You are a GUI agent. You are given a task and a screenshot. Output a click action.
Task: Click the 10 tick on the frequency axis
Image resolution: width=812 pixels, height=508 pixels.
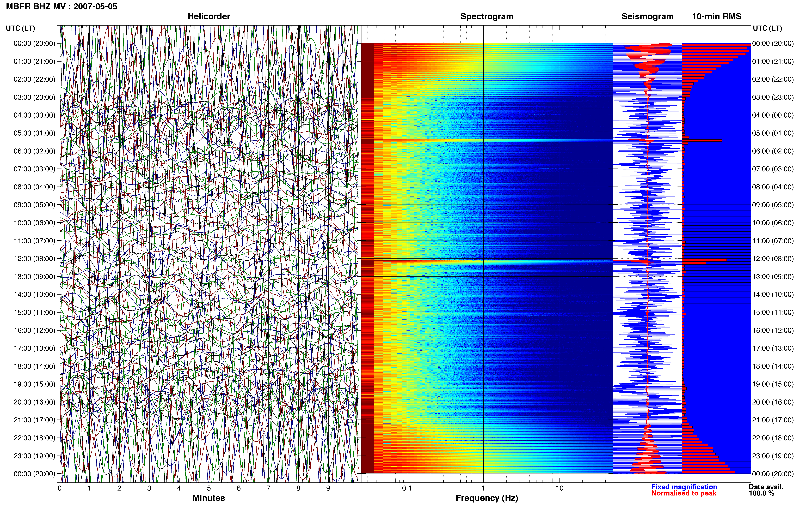tap(559, 488)
